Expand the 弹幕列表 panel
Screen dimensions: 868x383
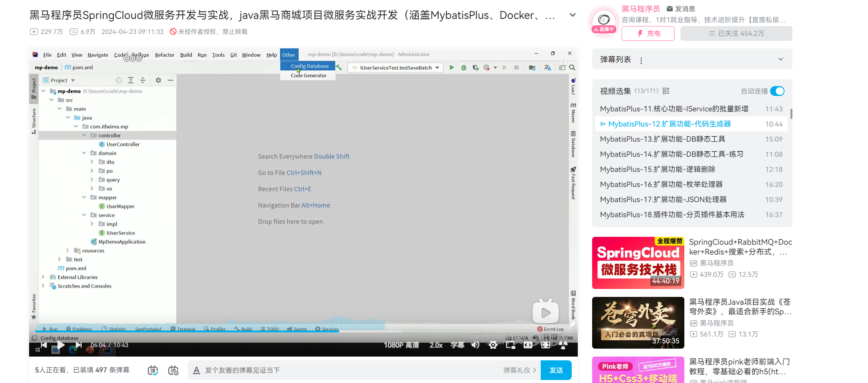pyautogui.click(x=781, y=59)
